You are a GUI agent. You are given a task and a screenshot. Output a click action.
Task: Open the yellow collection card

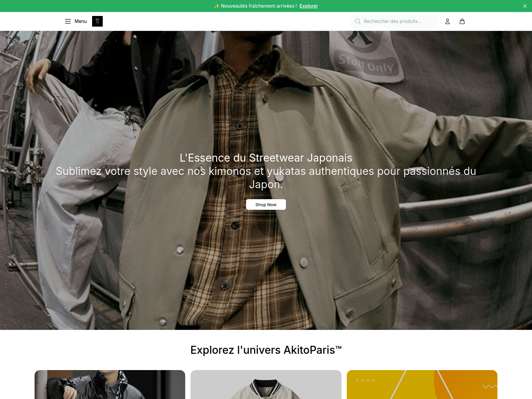tap(422, 384)
